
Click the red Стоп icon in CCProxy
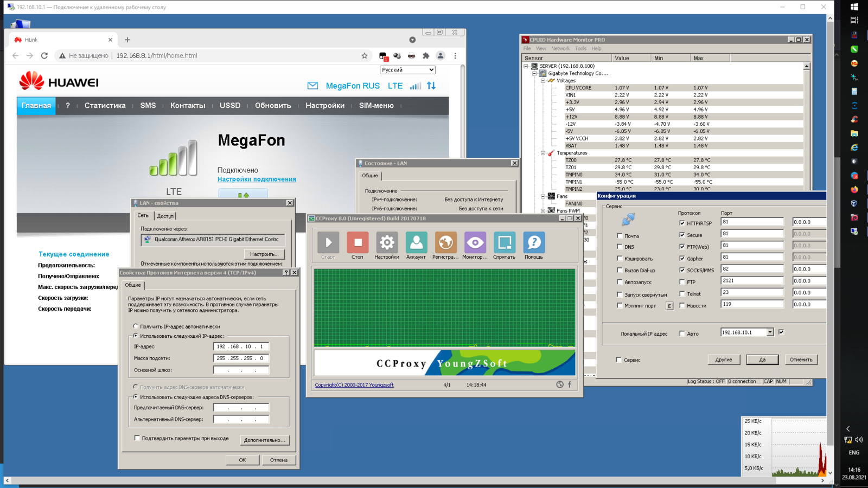pyautogui.click(x=358, y=243)
